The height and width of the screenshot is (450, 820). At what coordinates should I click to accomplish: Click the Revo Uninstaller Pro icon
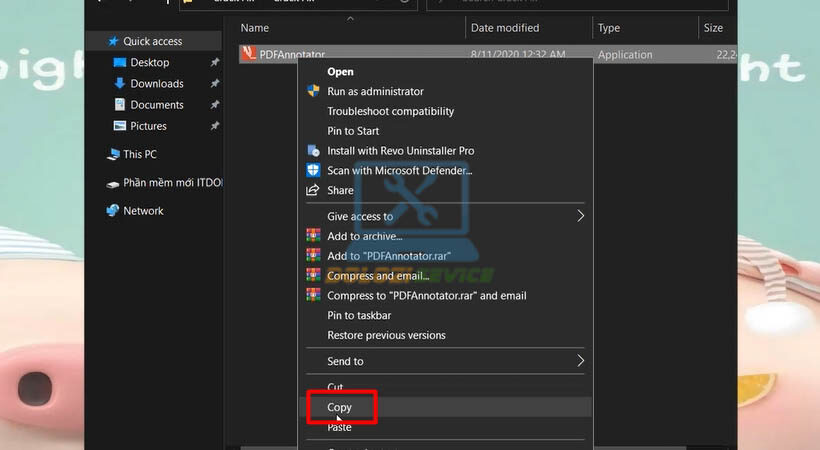pos(313,151)
